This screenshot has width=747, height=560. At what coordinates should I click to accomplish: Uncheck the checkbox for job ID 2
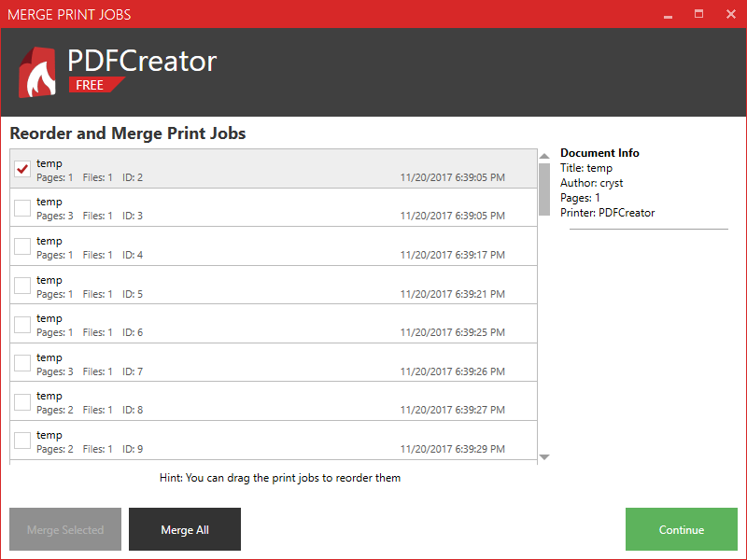point(23,169)
